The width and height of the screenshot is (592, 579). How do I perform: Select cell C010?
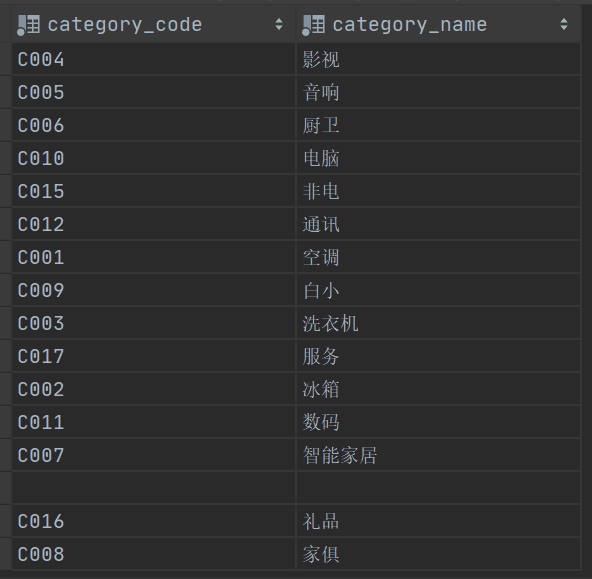(153, 158)
